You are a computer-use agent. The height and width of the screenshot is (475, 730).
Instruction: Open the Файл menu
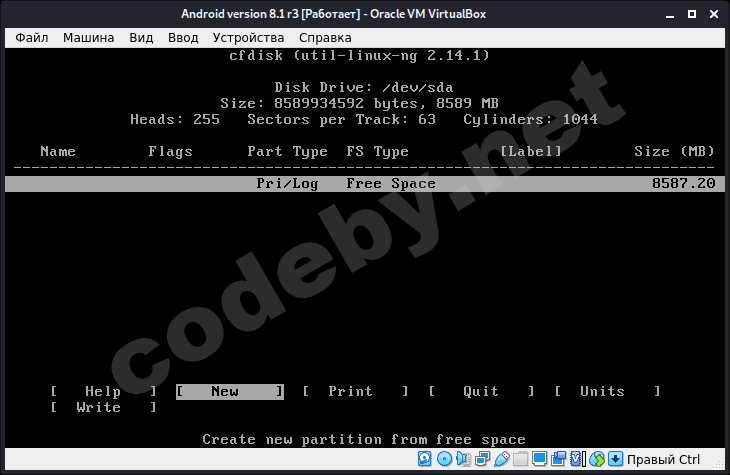32,37
